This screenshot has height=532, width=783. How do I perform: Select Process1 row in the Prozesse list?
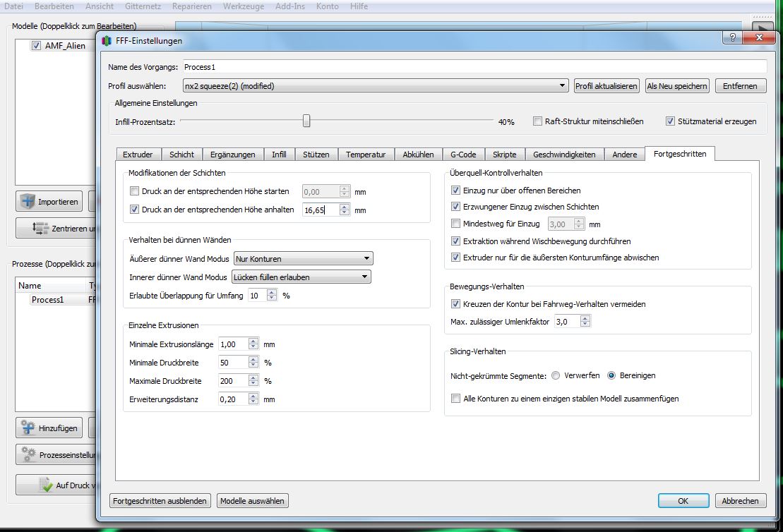click(x=56, y=299)
